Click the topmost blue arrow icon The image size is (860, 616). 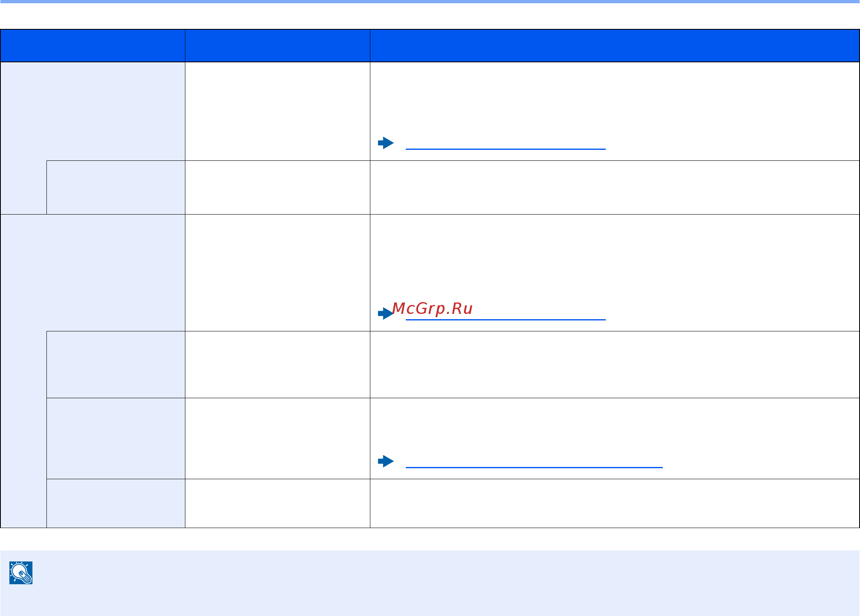tap(385, 143)
